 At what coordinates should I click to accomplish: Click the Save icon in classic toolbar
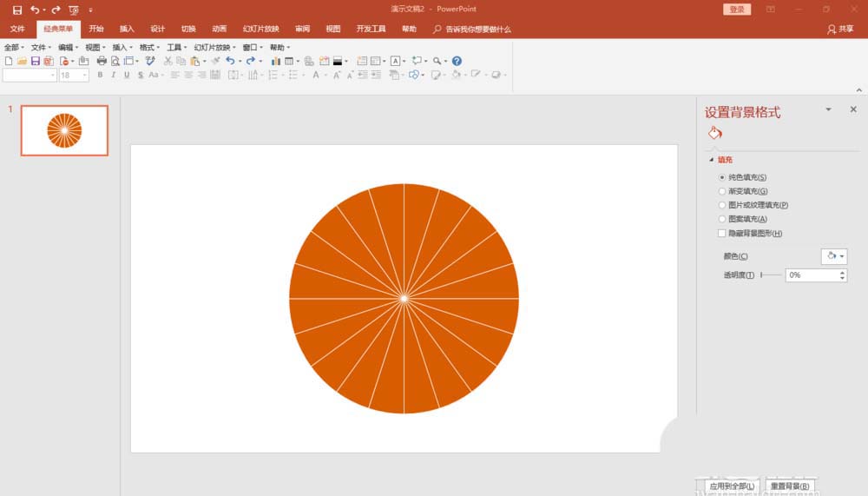[x=35, y=62]
